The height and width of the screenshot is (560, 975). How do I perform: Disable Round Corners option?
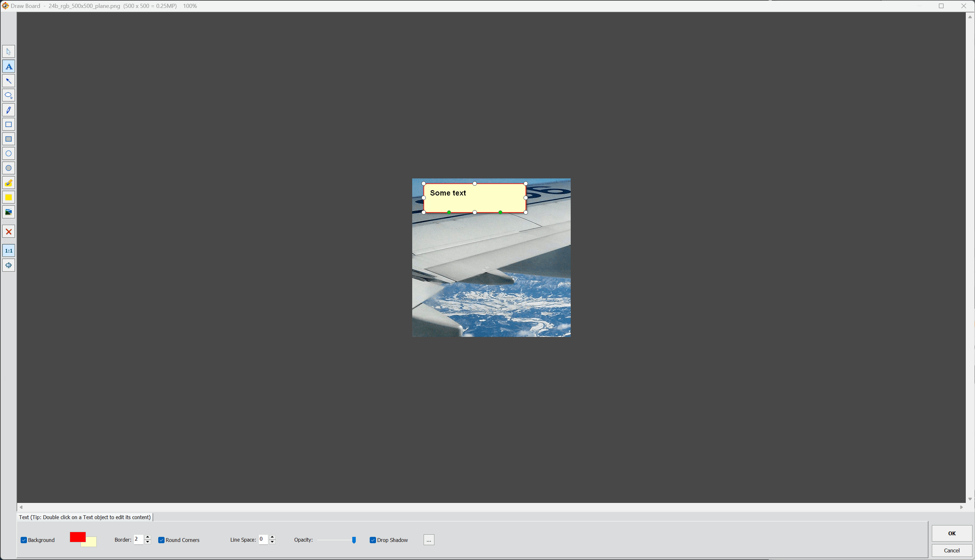coord(161,540)
